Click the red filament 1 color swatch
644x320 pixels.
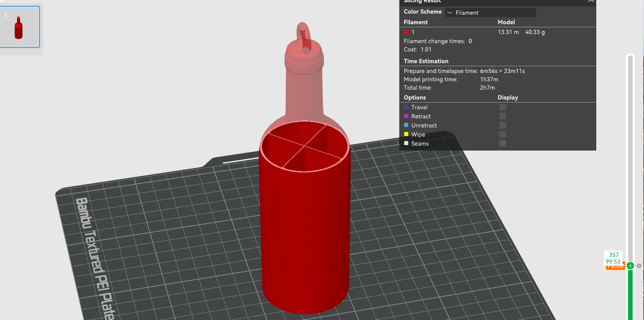click(406, 32)
